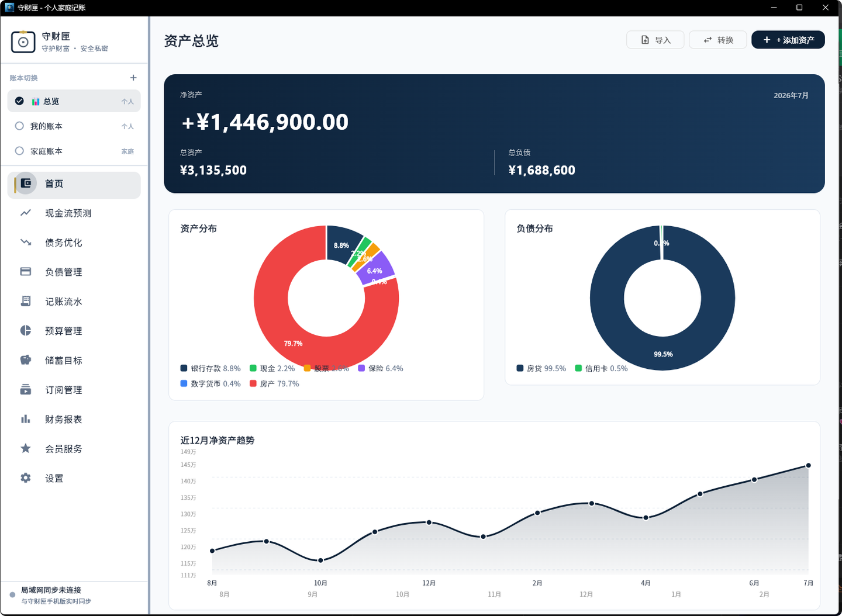The height and width of the screenshot is (616, 842).
Task: Select the 家庭账本 ledger radio
Action: pyautogui.click(x=19, y=151)
